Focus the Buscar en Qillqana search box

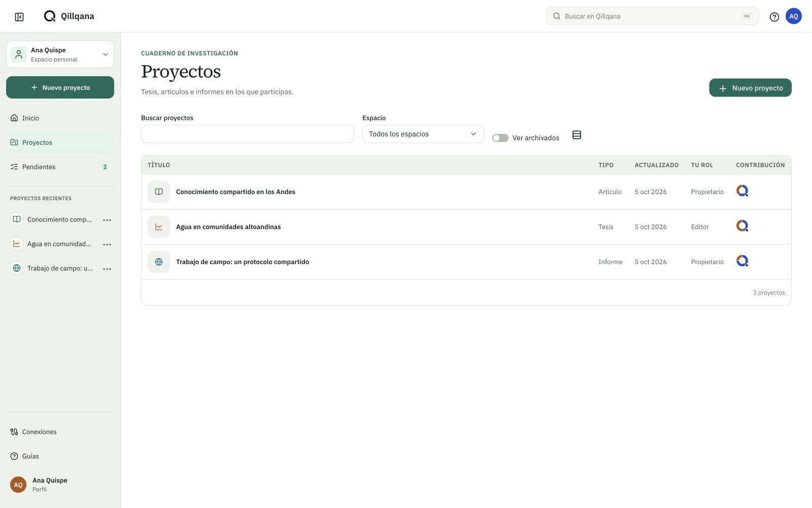(x=652, y=16)
